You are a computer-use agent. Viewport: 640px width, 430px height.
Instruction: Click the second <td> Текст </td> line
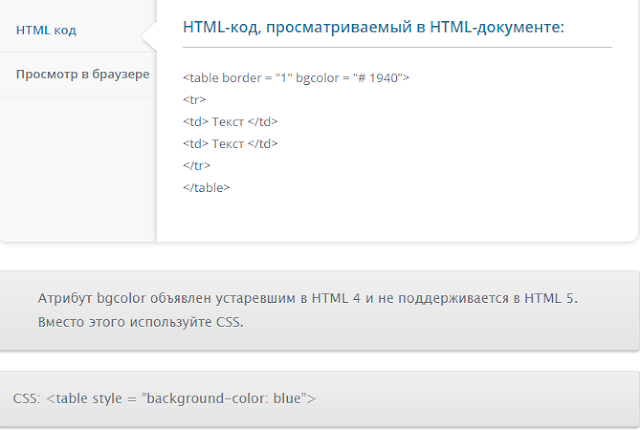[230, 144]
